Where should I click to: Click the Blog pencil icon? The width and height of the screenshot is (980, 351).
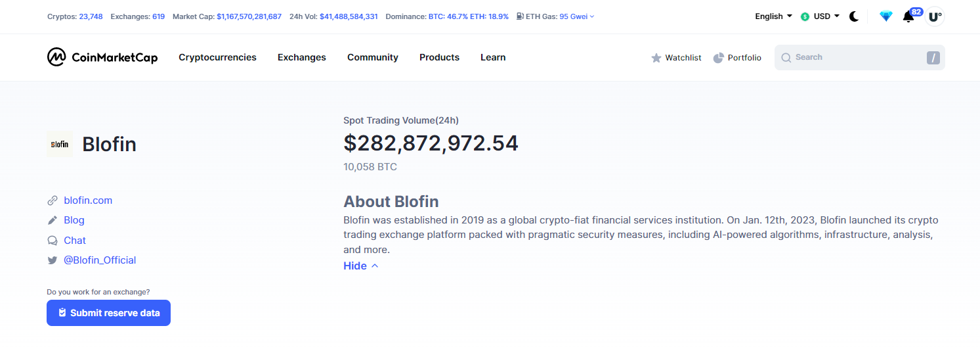coord(53,220)
